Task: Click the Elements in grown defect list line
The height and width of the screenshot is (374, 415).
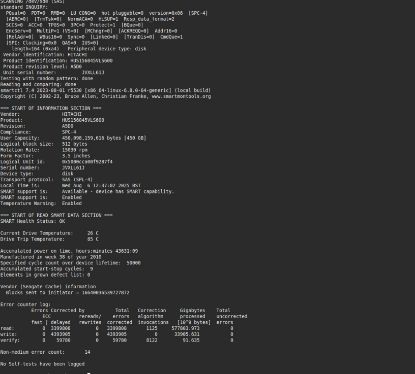Action: (45, 275)
